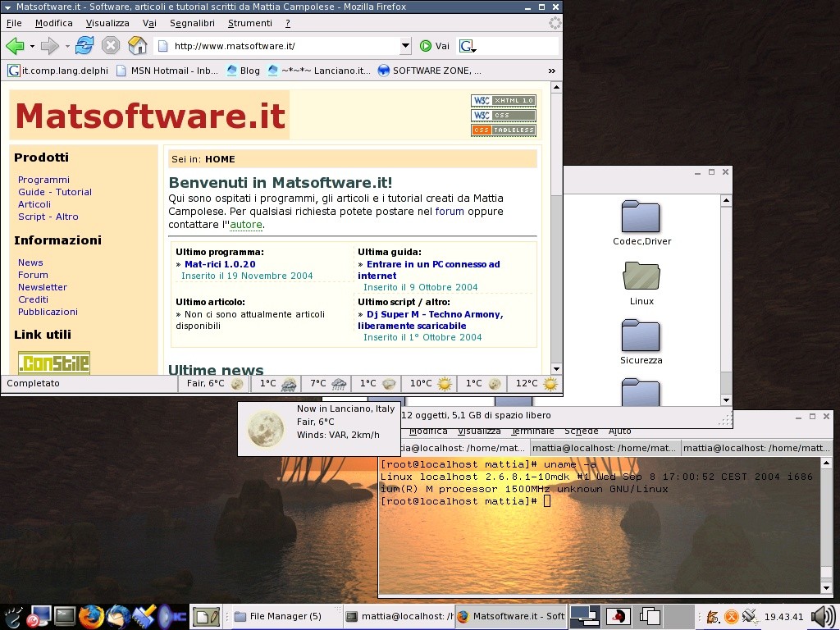Screen dimensions: 840x630
Task: Open the Sicurezza folder in File Manager
Action: point(641,342)
